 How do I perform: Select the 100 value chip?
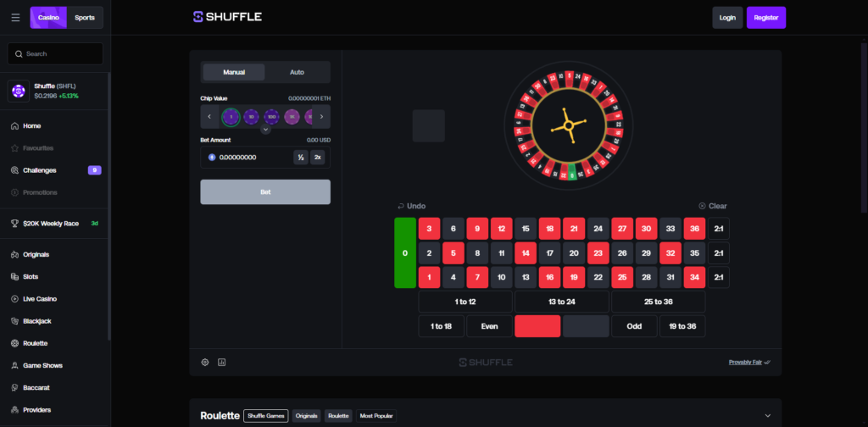coord(271,117)
